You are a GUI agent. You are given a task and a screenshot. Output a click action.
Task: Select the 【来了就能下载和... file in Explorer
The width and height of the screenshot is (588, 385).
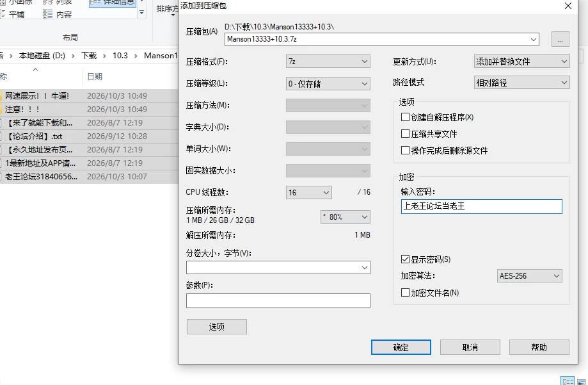[x=40, y=123]
